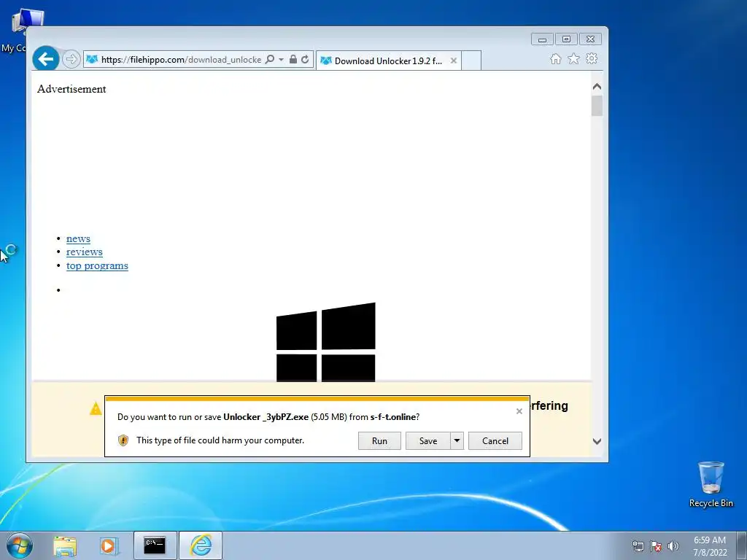This screenshot has width=747, height=560.
Task: Select the address bar URL field
Action: 181,60
